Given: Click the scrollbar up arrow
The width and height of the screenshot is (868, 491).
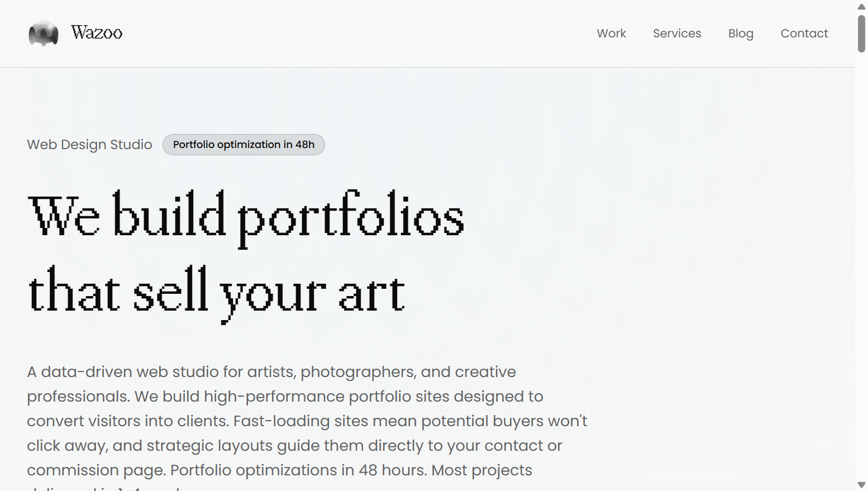Looking at the screenshot, I should tap(862, 7).
